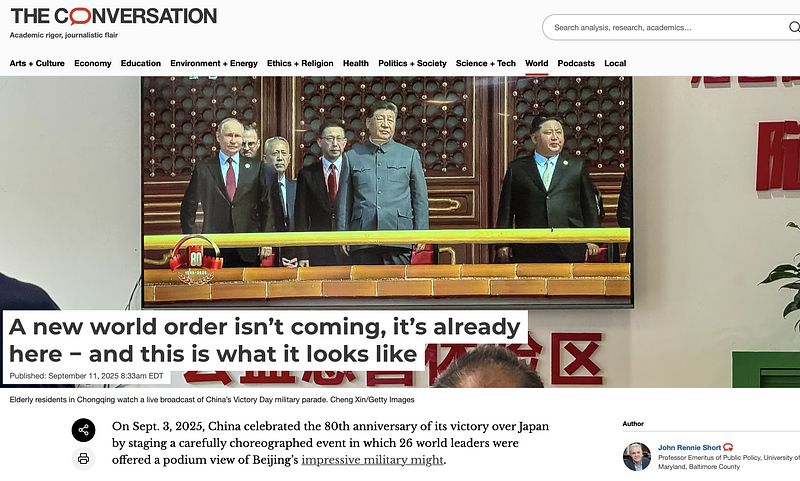The width and height of the screenshot is (800, 481).
Task: Open the Health section
Action: point(356,63)
